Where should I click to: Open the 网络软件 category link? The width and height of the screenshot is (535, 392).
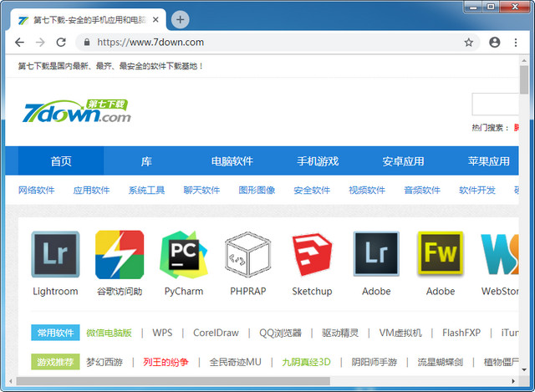point(37,190)
